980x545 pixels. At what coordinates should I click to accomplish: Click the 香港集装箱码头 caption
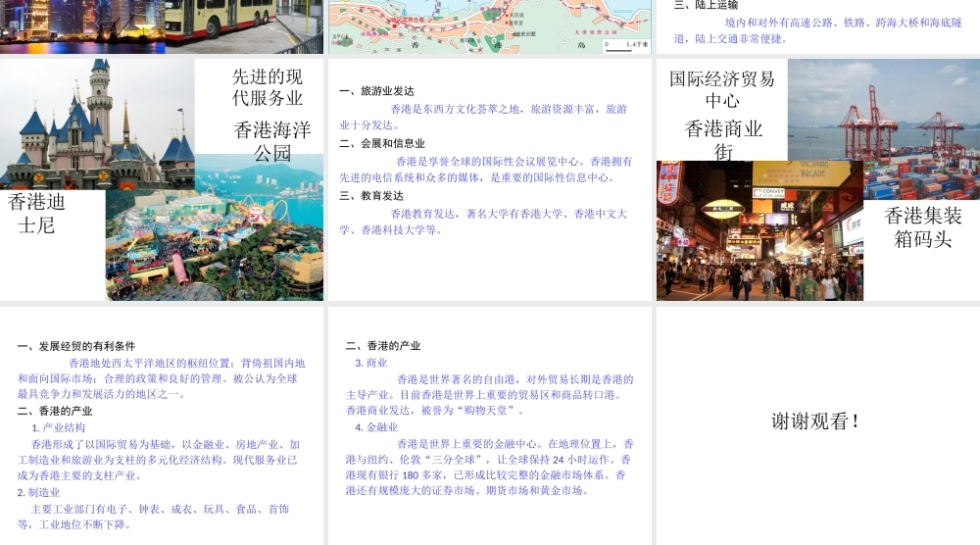click(922, 227)
